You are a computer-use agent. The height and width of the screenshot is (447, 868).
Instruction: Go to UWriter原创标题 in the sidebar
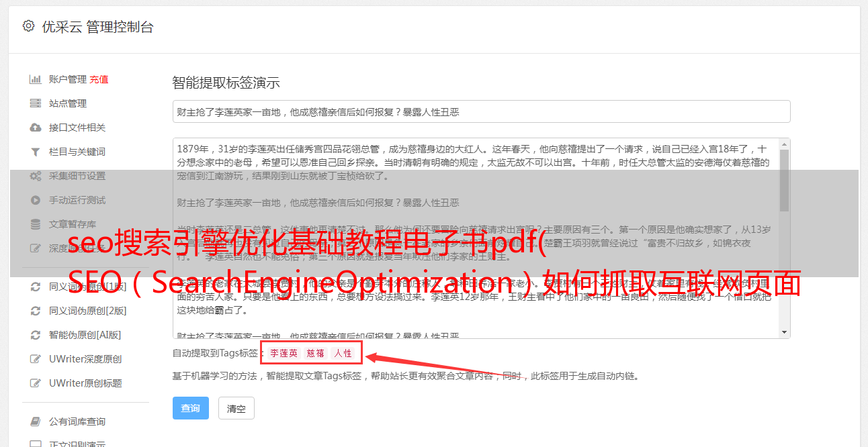pos(85,383)
